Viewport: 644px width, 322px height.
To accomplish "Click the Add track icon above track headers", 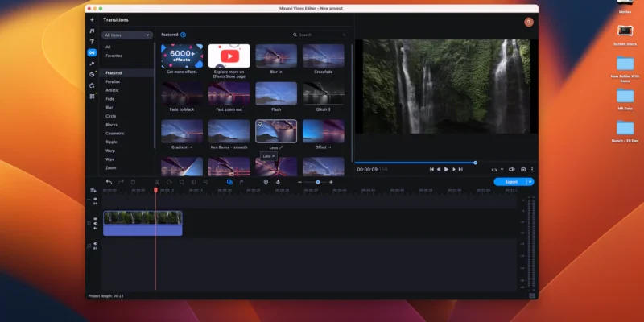I will pyautogui.click(x=93, y=190).
